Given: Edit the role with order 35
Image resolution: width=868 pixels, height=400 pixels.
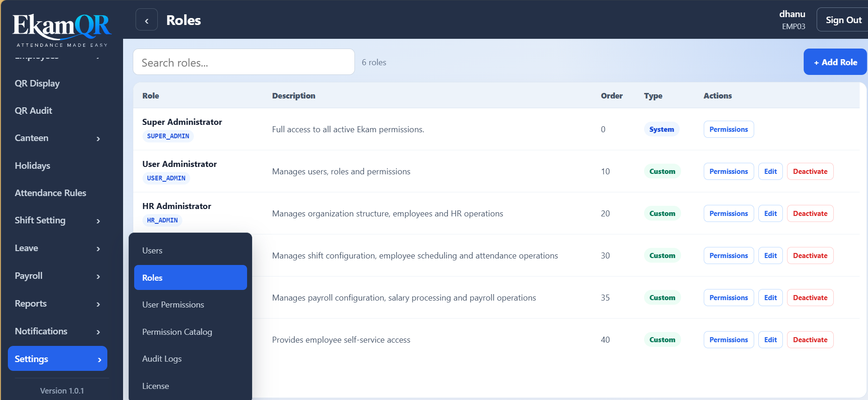Looking at the screenshot, I should [770, 298].
